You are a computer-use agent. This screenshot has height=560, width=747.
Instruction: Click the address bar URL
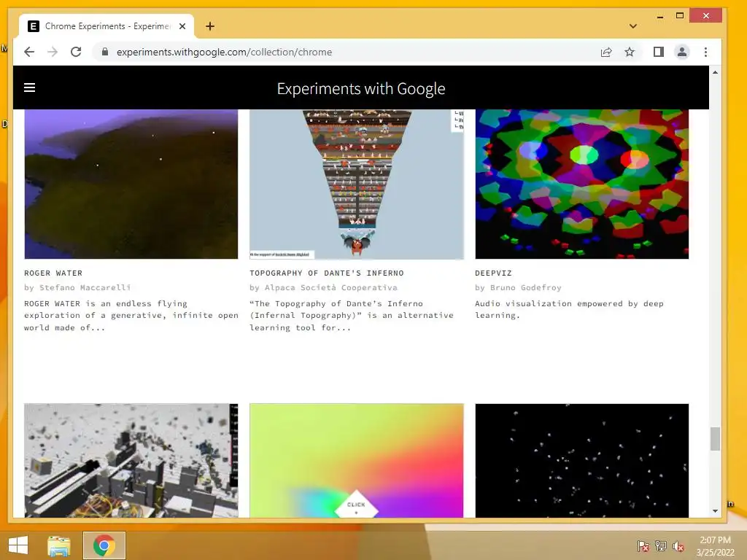click(224, 52)
